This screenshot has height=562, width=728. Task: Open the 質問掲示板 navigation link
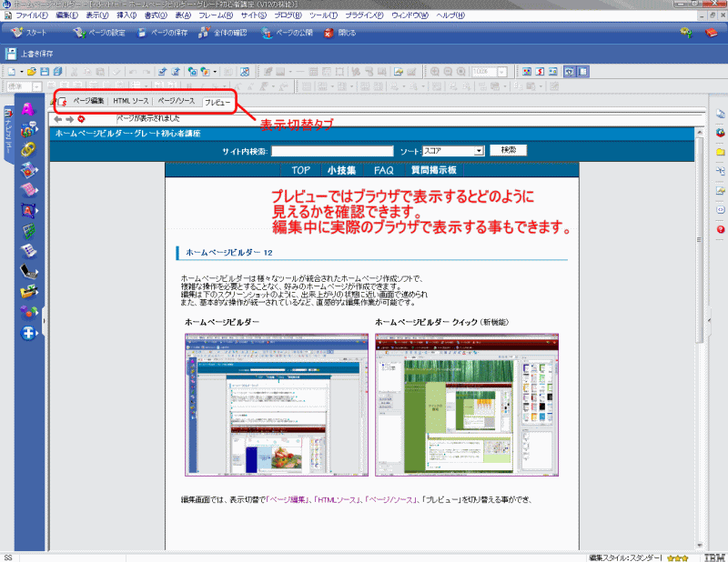(434, 170)
